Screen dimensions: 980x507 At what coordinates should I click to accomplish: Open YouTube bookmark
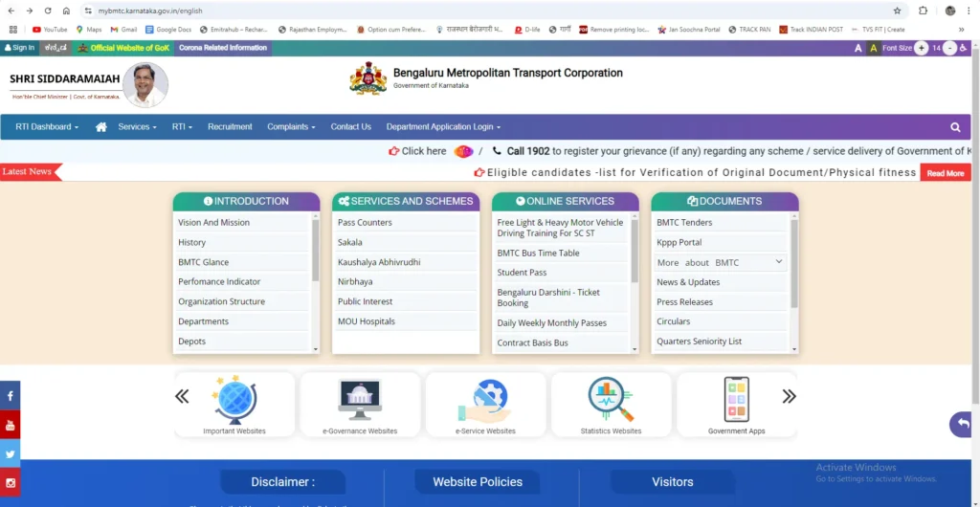[x=50, y=30]
